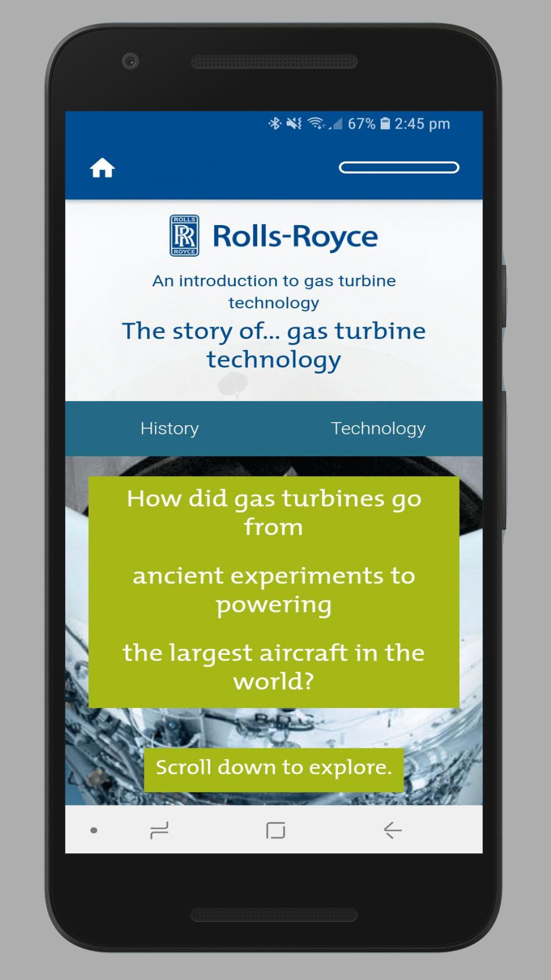Open the History tab
551x980 pixels.
coord(170,428)
